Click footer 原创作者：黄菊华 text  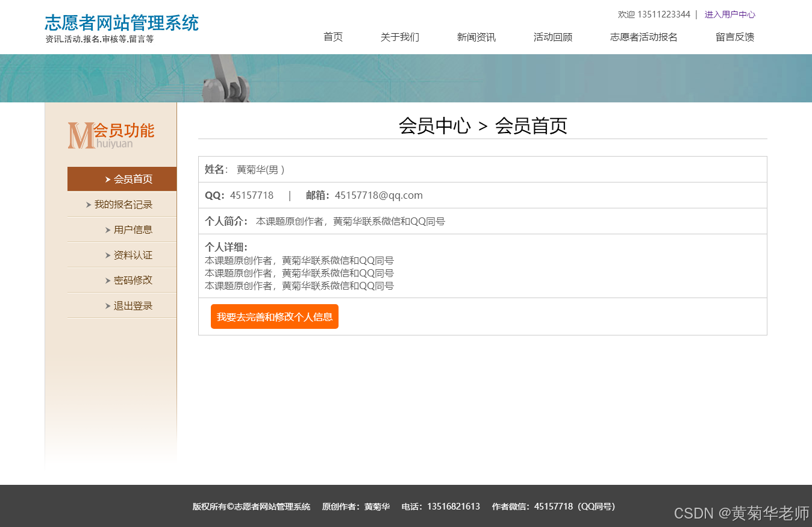(356, 507)
